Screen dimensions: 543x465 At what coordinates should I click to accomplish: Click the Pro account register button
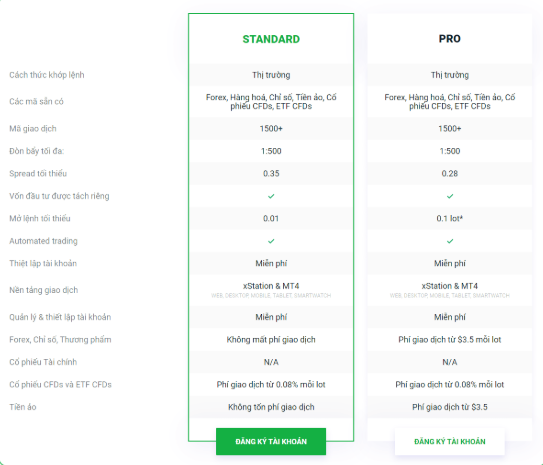[x=449, y=441]
